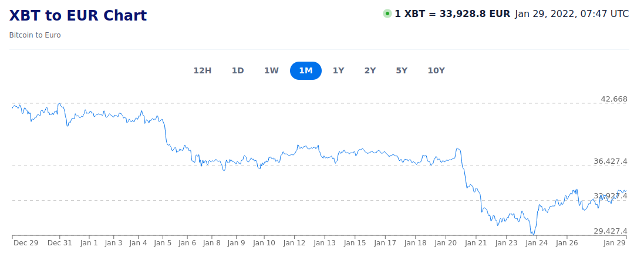Image resolution: width=644 pixels, height=260 pixels.
Task: Click the 'Jan 3' date label
Action: pyautogui.click(x=113, y=243)
